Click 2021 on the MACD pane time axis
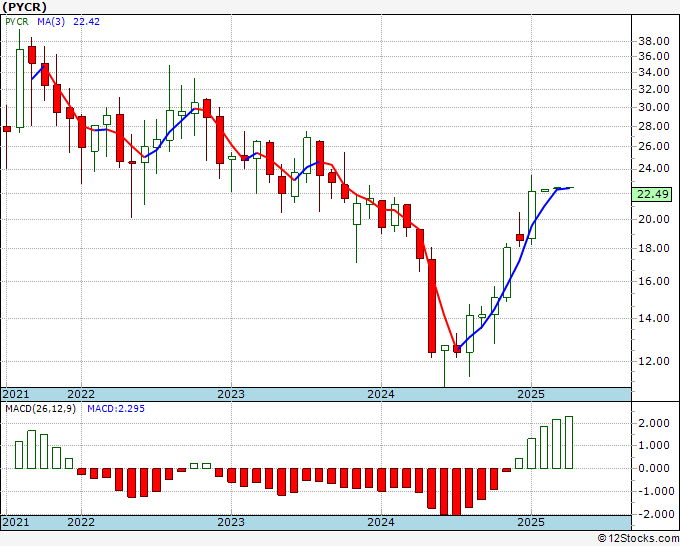The width and height of the screenshot is (680, 546). coord(16,522)
